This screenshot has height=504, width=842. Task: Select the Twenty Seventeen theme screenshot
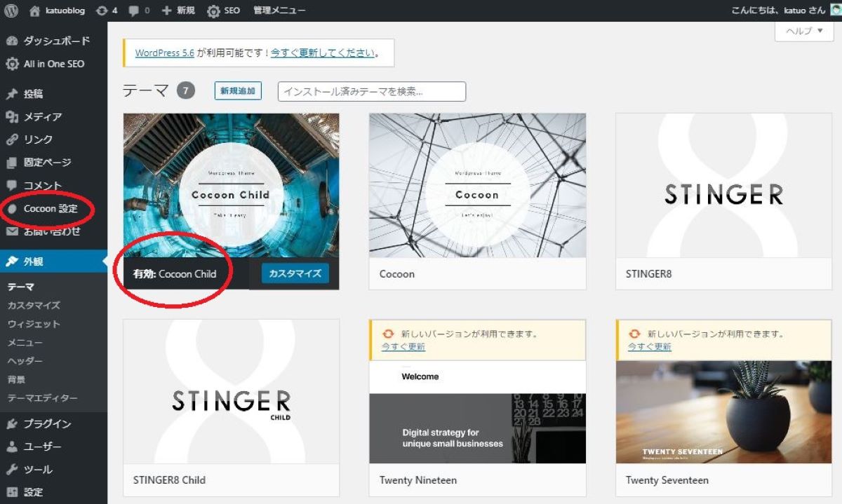click(x=723, y=412)
